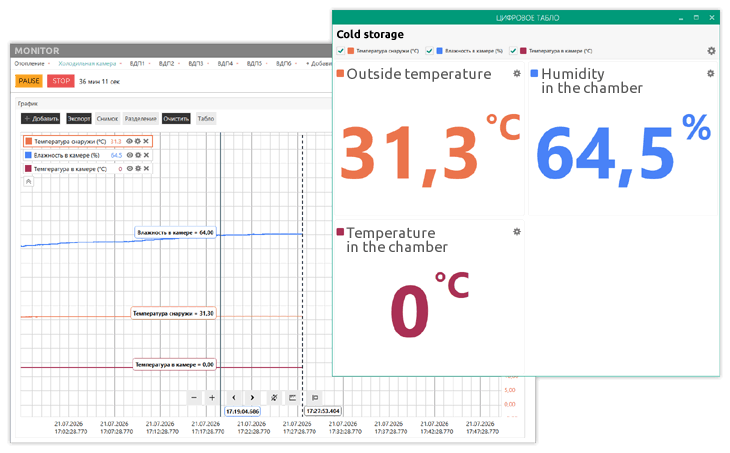The height and width of the screenshot is (453, 730).
Task: Remove the Влажность в камере series with its X icon
Action: click(146, 155)
